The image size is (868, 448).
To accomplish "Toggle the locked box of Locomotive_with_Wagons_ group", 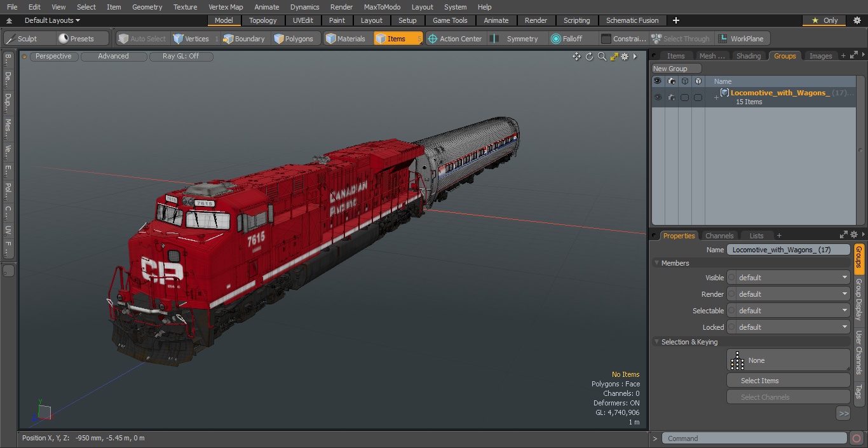I will pyautogui.click(x=698, y=97).
